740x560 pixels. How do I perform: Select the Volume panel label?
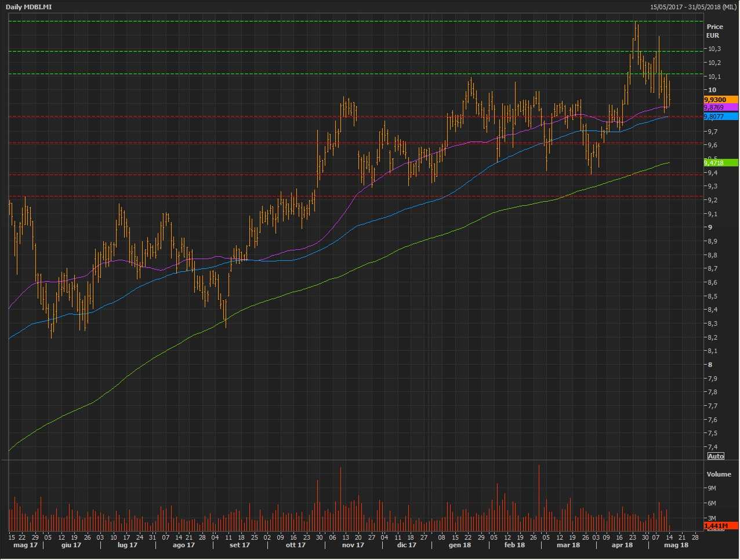tap(719, 474)
